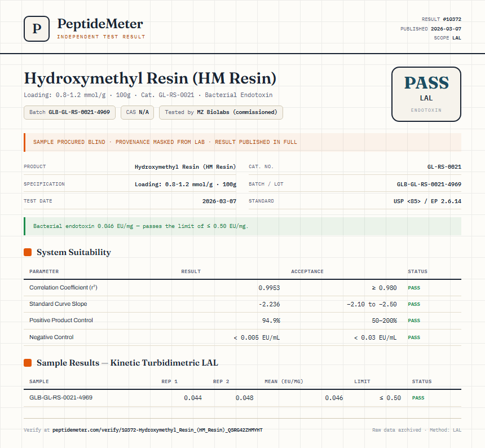Select the acceptance value < 0.03 EU/mL
This screenshot has height=448, width=485.
click(x=375, y=337)
